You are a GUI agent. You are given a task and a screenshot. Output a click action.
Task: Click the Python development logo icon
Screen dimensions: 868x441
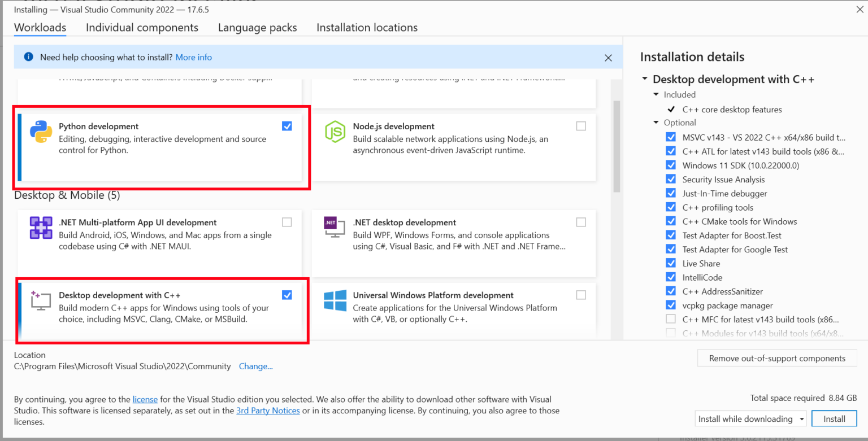pyautogui.click(x=41, y=132)
